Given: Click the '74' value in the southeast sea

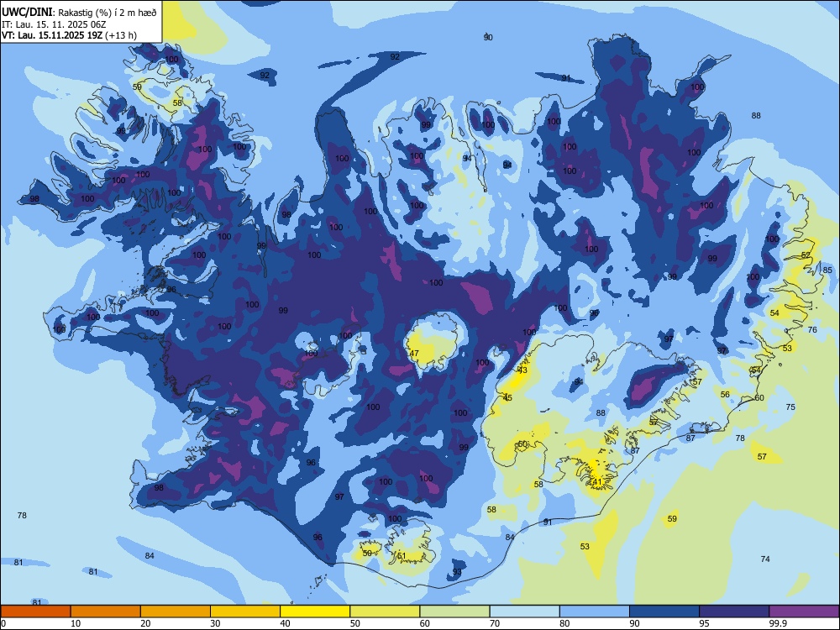Looking at the screenshot, I should pos(765,559).
